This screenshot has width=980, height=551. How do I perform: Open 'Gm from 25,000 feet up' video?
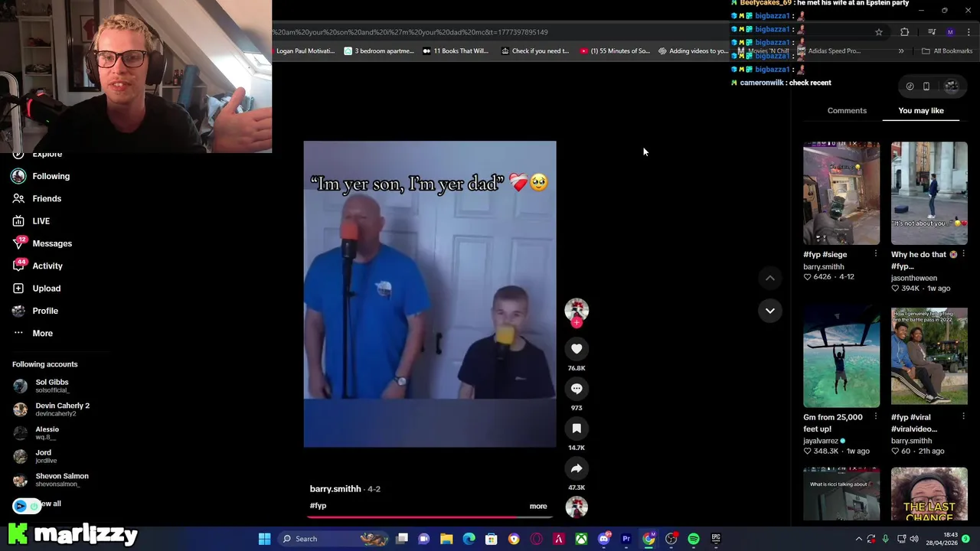pos(841,357)
